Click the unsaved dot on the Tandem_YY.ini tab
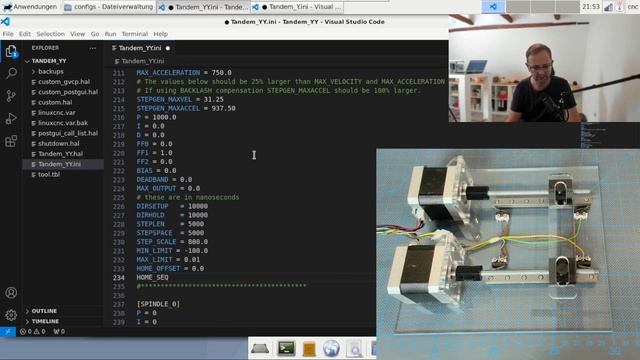Screen dimensions: 640x360 pyautogui.click(x=168, y=48)
